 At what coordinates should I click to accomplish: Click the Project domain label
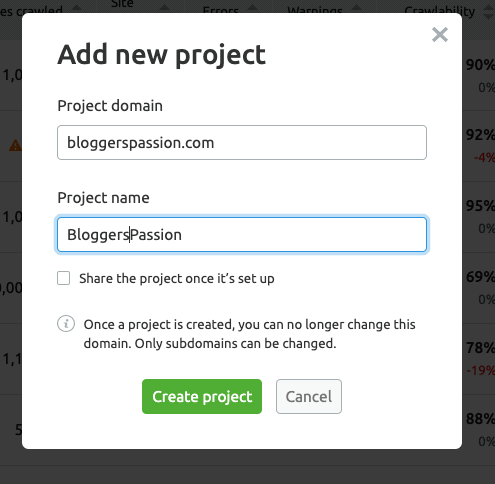click(x=110, y=106)
